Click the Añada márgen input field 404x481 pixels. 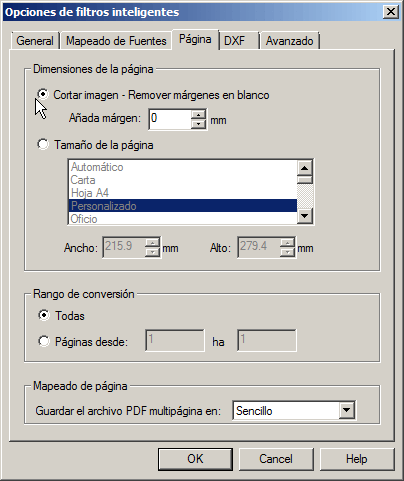tap(170, 119)
